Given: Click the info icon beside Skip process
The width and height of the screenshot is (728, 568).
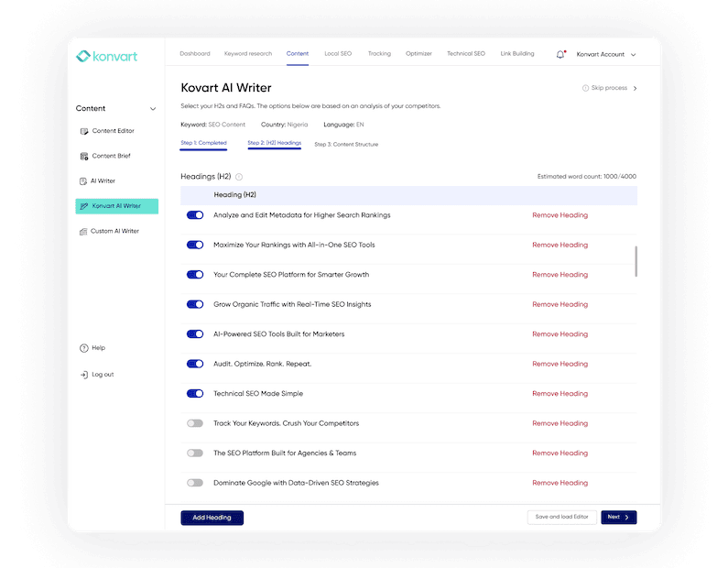Looking at the screenshot, I should coord(585,88).
